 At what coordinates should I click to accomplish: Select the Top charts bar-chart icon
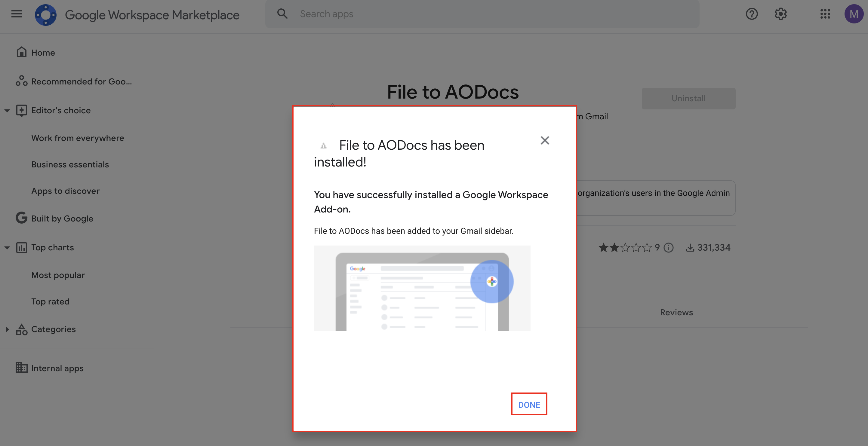coord(22,247)
